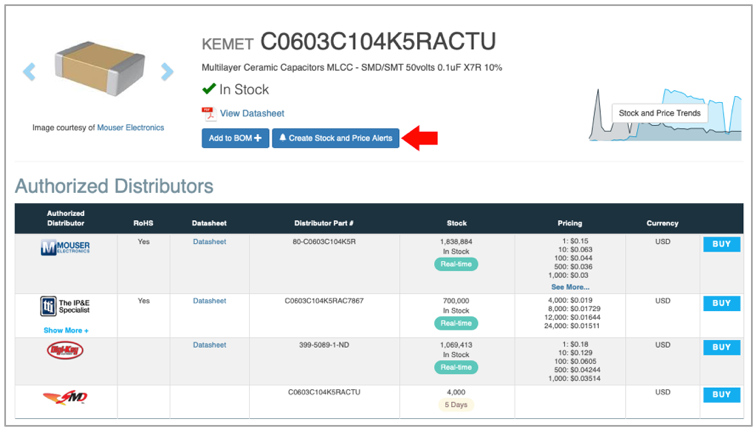Select part number C0603C104K5RAC7867
The height and width of the screenshot is (429, 756).
pos(324,301)
